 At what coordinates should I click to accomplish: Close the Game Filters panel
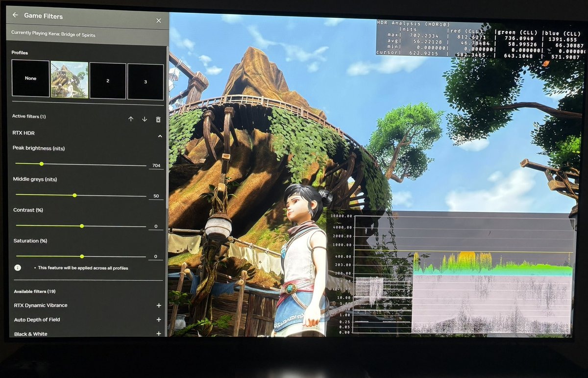click(x=158, y=21)
